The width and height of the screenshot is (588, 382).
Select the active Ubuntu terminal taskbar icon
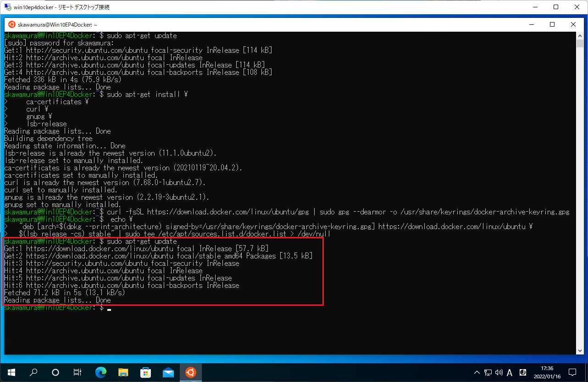point(190,372)
